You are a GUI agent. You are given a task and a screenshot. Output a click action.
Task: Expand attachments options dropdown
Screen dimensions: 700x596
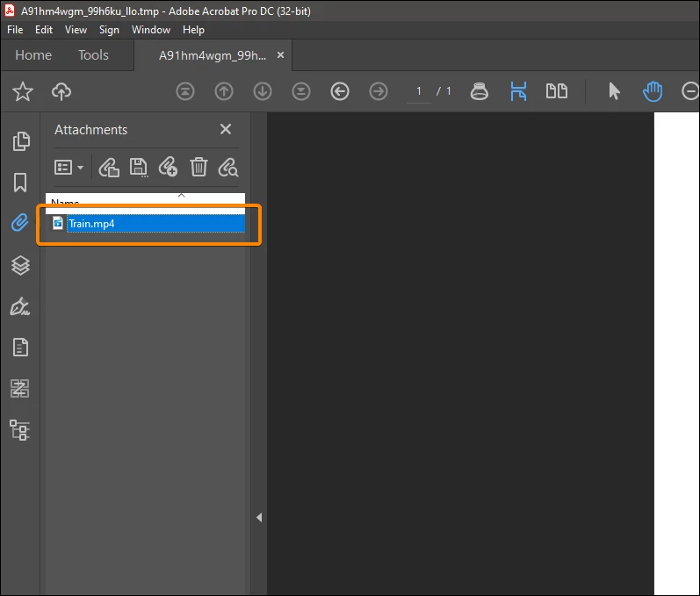pos(69,168)
